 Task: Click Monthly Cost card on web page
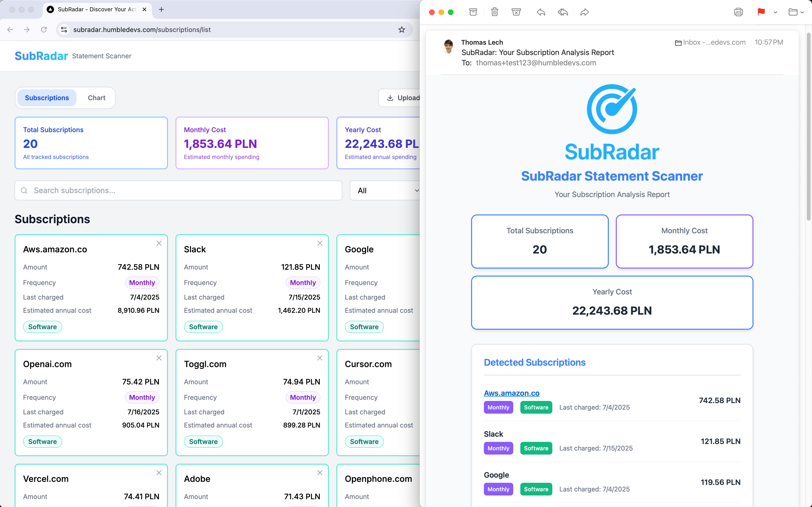252,143
